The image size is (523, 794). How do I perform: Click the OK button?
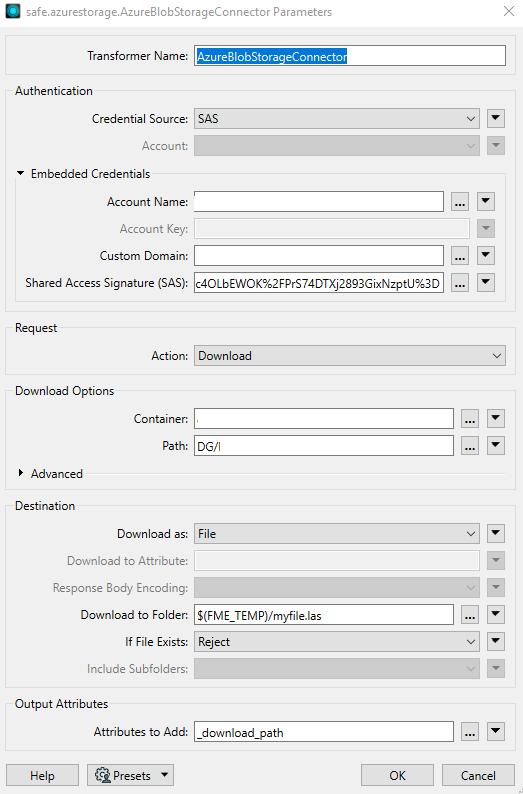pyautogui.click(x=397, y=775)
